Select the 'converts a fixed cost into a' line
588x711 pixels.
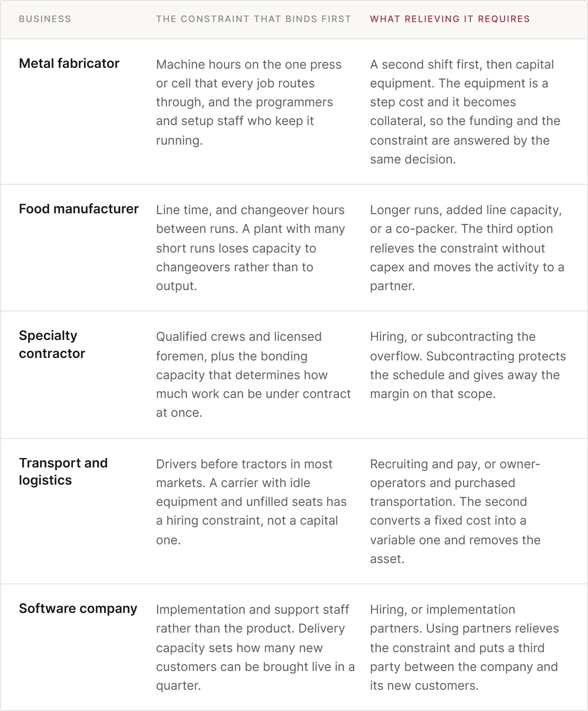pos(448,521)
